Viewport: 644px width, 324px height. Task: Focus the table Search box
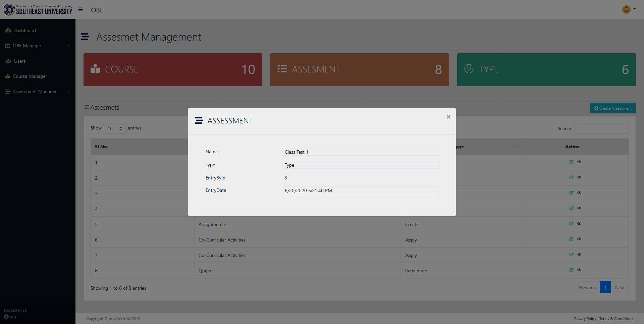[x=602, y=128]
